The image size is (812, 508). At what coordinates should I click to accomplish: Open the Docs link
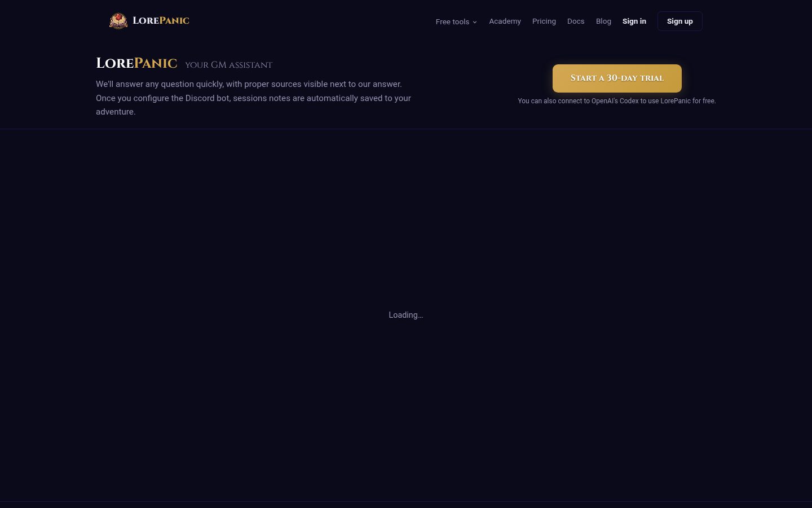pyautogui.click(x=576, y=21)
